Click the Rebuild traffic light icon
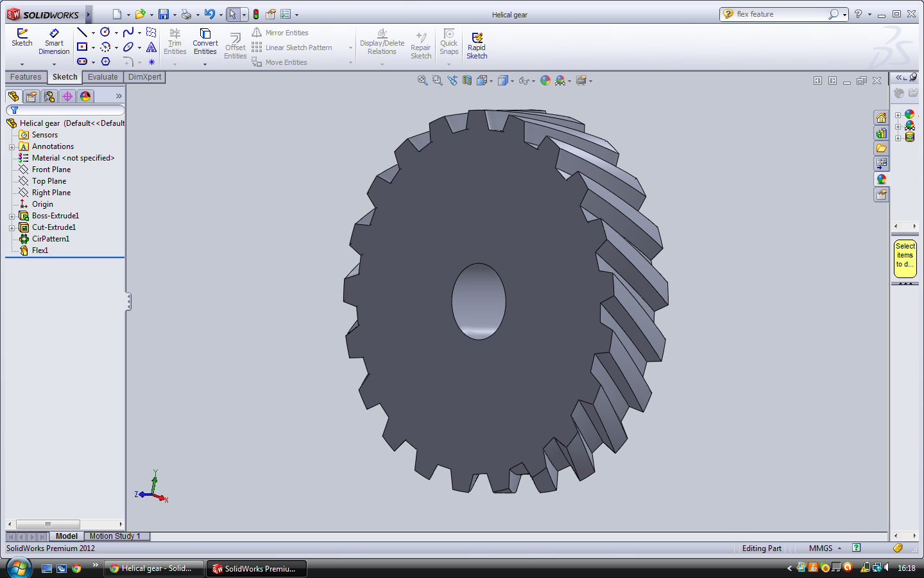The image size is (924, 578). click(x=256, y=14)
